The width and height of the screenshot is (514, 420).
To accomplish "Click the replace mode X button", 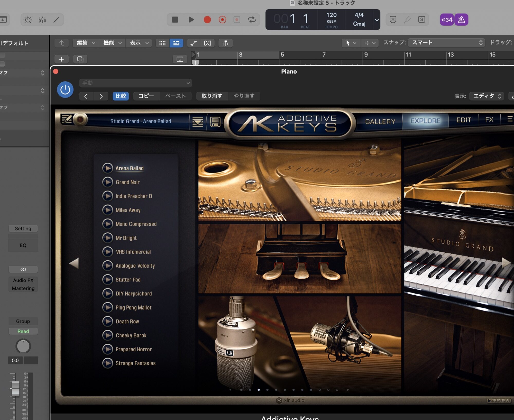I will [x=393, y=20].
